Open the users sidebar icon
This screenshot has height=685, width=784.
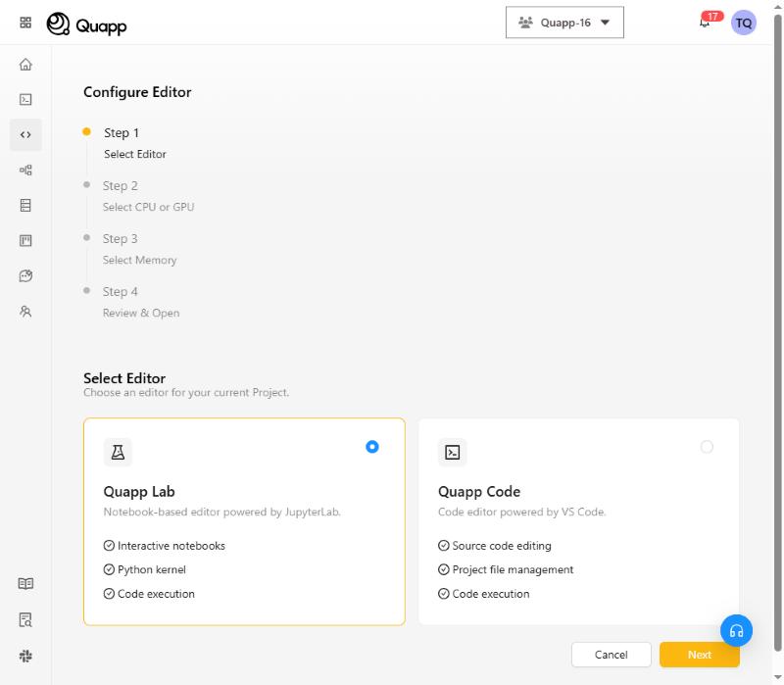coord(25,312)
